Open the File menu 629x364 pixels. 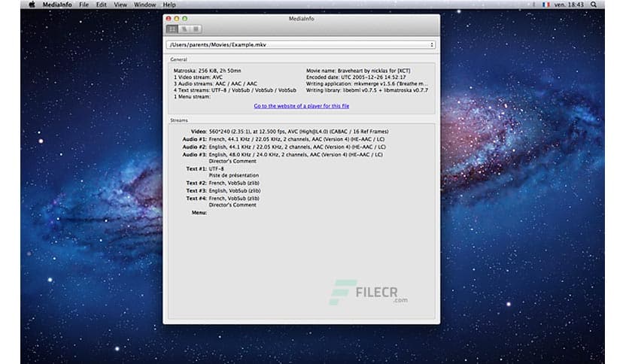point(84,5)
